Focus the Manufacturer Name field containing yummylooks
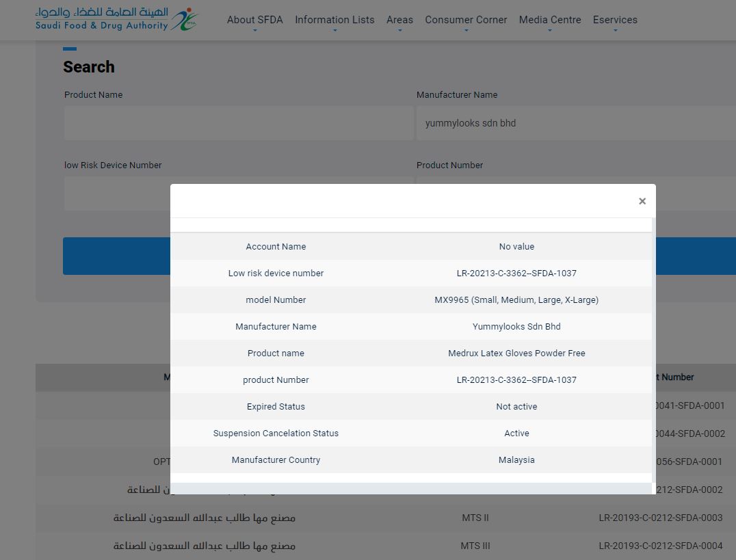Screen dimensions: 736x560 [576, 123]
